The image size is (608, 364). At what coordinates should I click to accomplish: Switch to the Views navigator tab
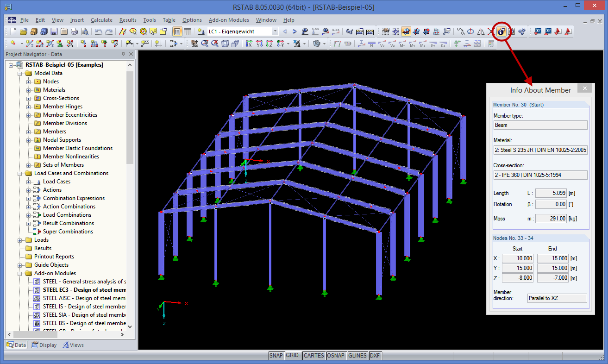coord(73,345)
